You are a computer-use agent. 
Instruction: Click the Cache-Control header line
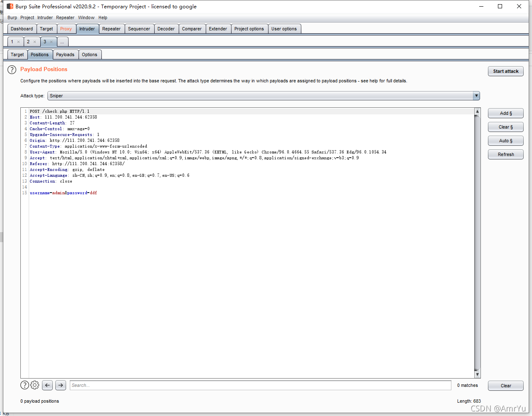pos(59,129)
